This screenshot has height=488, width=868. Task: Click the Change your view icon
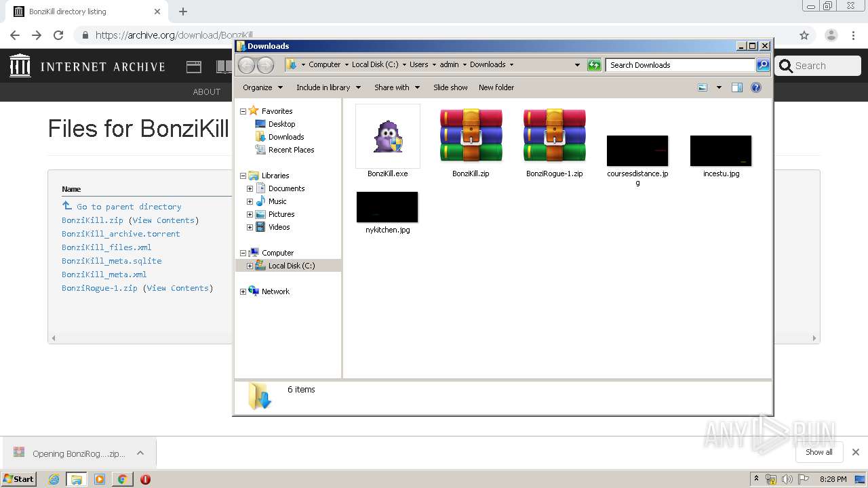703,87
